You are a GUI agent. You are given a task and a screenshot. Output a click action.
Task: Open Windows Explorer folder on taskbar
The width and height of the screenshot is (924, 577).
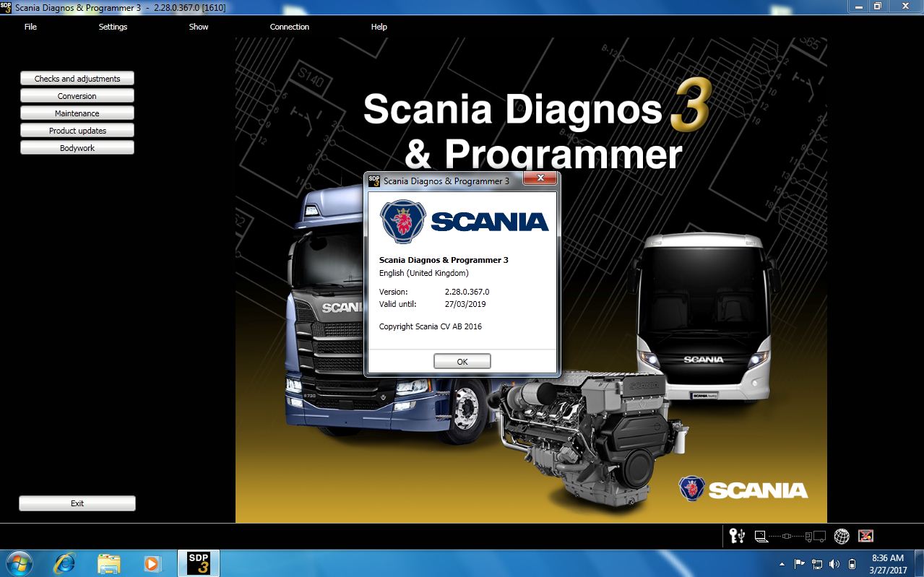(x=108, y=563)
